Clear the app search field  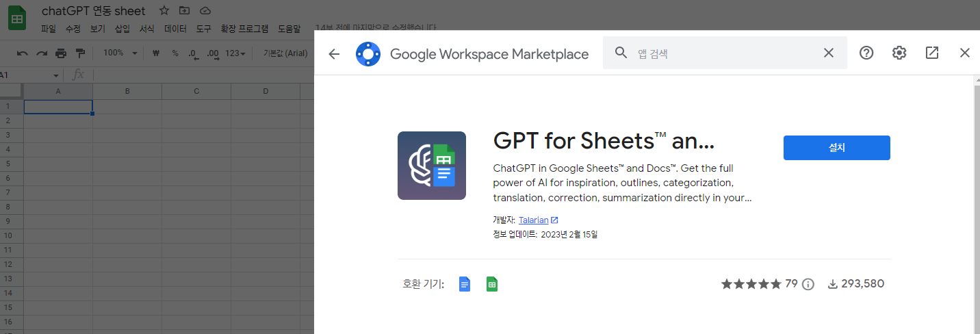point(829,53)
